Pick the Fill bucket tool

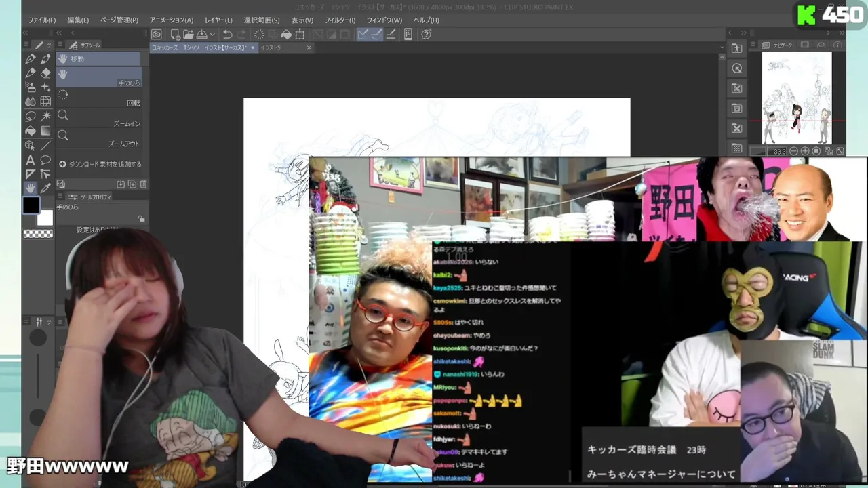[31, 131]
